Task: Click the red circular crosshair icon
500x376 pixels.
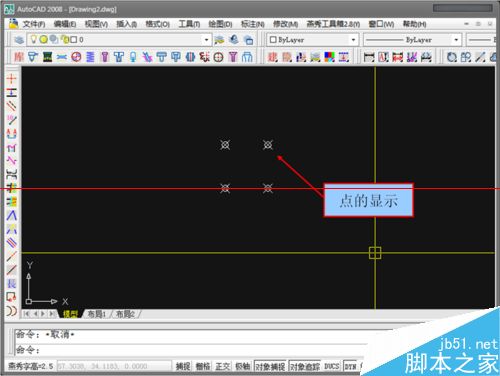Action: (x=76, y=57)
